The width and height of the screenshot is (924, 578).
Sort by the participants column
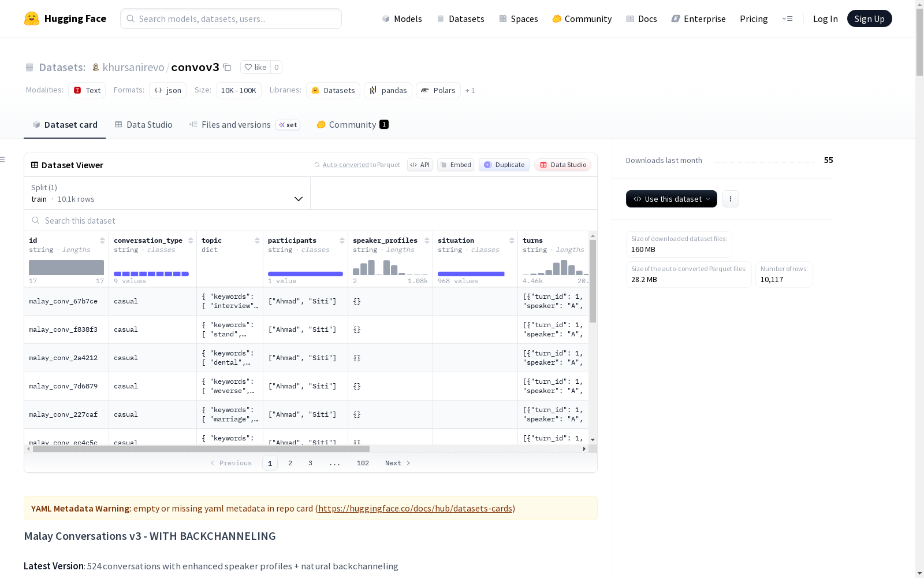click(342, 240)
